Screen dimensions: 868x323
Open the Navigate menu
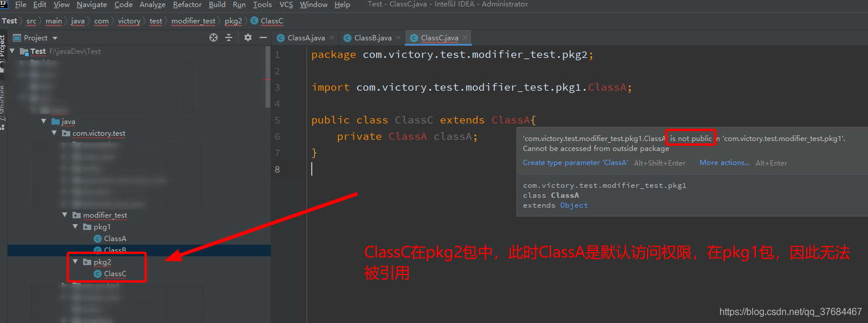click(92, 5)
